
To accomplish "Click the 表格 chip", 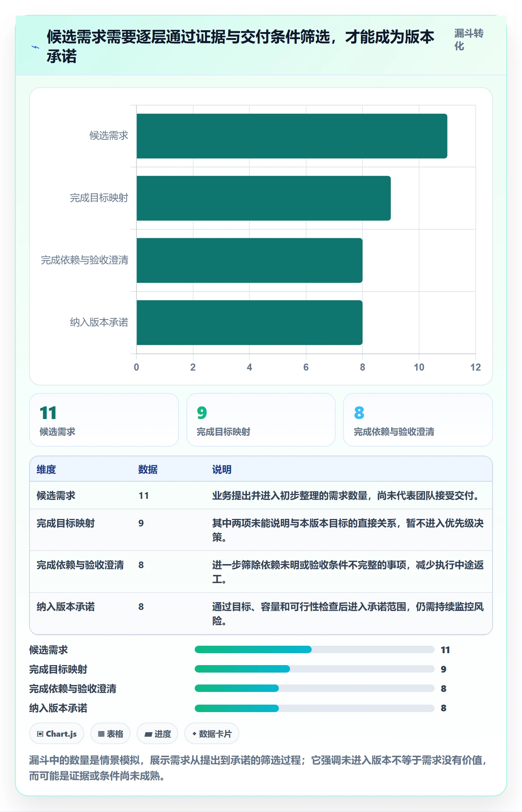I will click(x=110, y=734).
